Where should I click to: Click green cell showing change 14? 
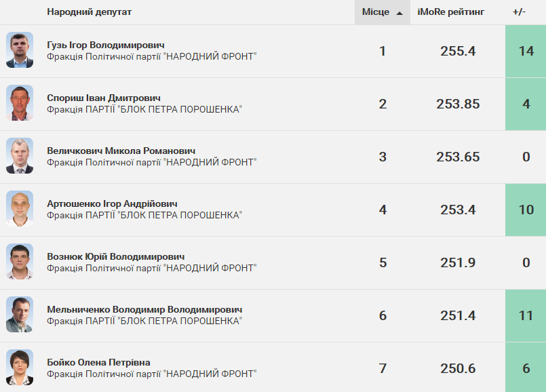pos(526,51)
